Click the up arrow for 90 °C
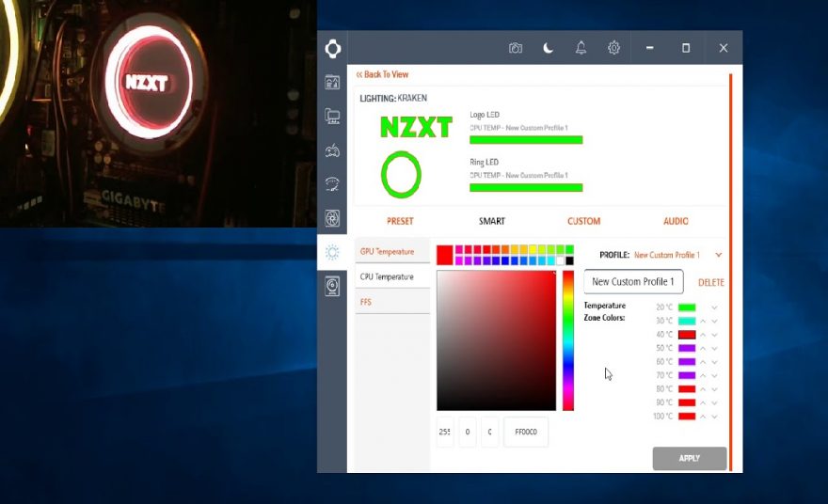The image size is (828, 504). tap(703, 402)
